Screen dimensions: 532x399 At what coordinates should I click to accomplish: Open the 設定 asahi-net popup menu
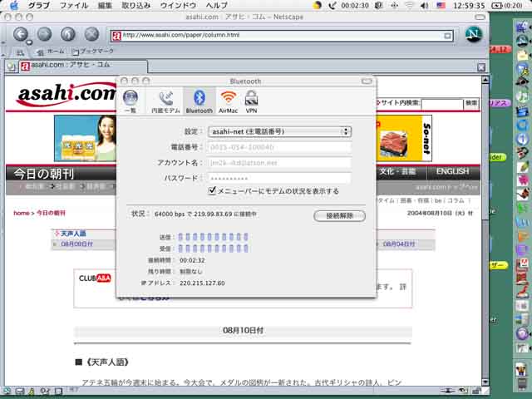(x=279, y=131)
